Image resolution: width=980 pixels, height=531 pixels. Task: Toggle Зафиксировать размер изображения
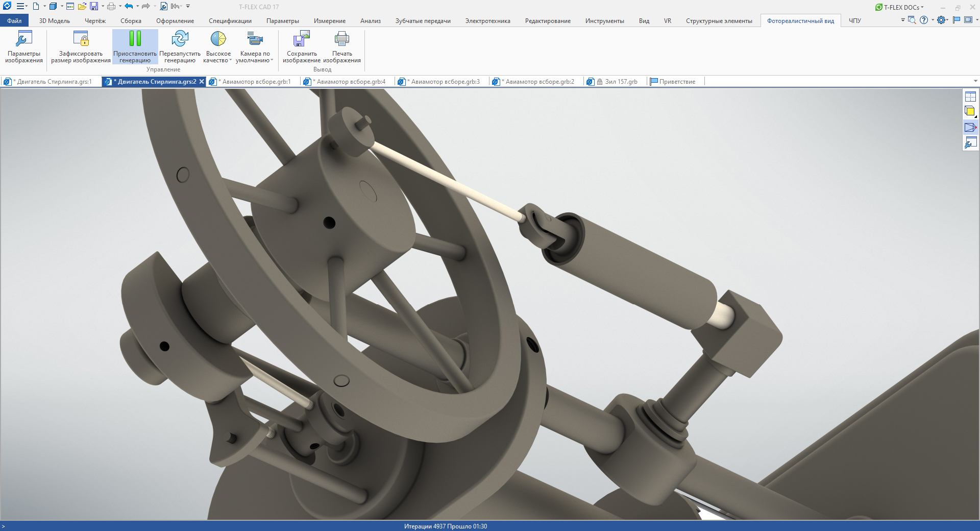[81, 47]
